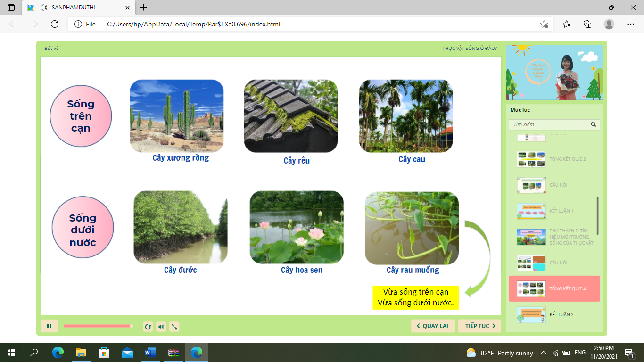The width and height of the screenshot is (644, 362).
Task: Click the slide progress seek bar
Action: (98, 326)
